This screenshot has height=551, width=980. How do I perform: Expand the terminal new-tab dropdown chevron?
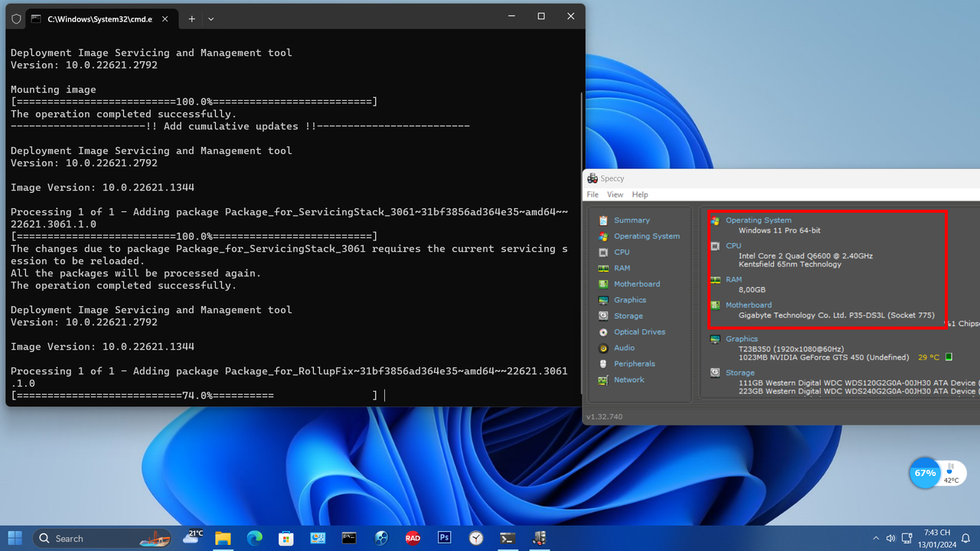(x=211, y=18)
